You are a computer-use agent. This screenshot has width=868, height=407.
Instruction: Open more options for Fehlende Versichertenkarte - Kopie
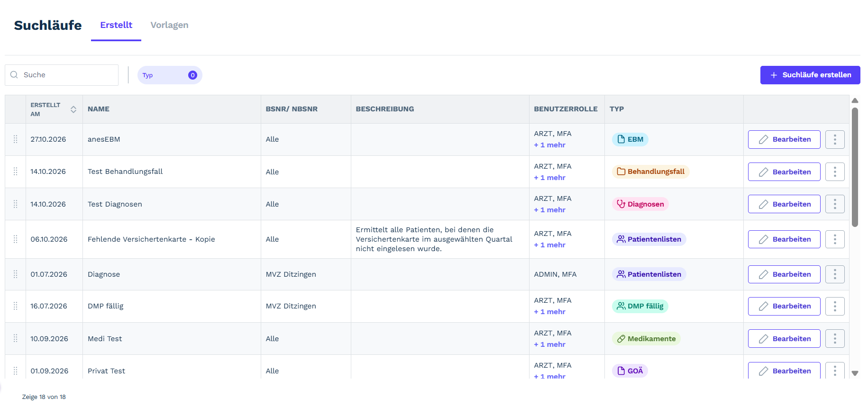coord(835,239)
